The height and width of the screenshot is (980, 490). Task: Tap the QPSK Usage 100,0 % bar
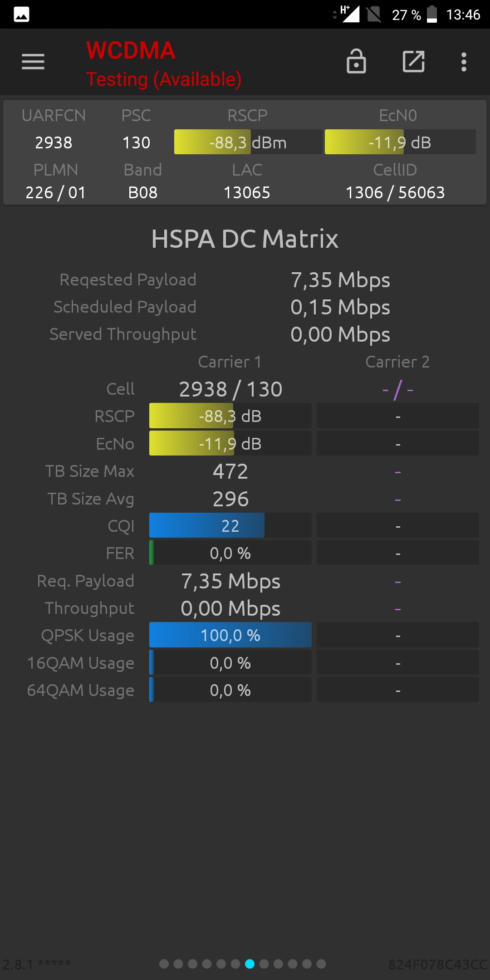pyautogui.click(x=230, y=635)
